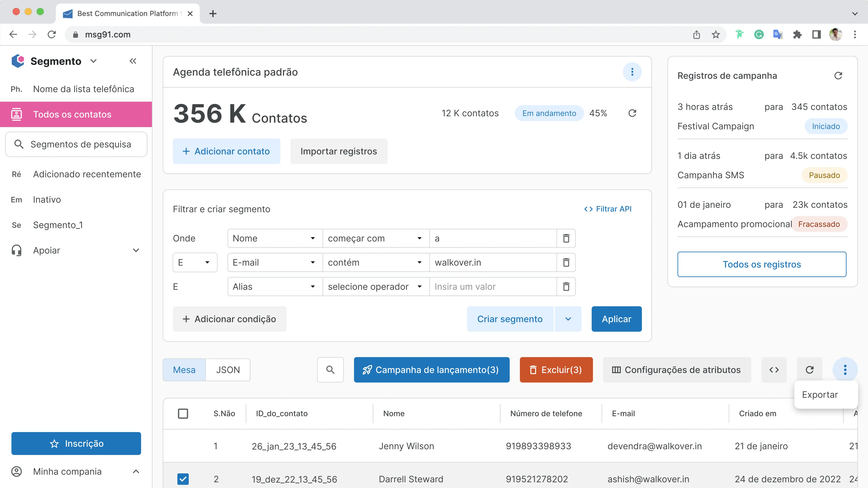Open the Grammarly extension icon
Image resolution: width=868 pixels, height=488 pixels.
point(759,34)
